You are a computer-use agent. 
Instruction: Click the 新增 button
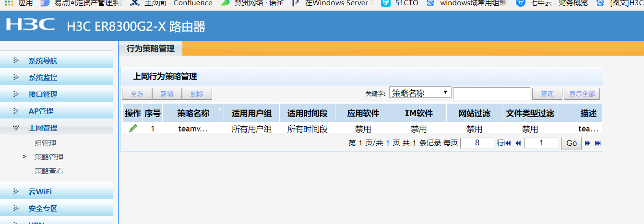click(167, 94)
